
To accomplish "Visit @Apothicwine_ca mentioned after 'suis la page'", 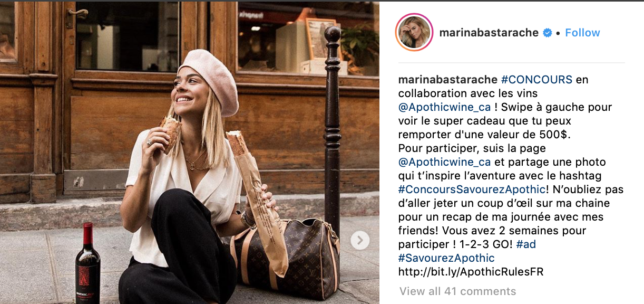I will 445,162.
